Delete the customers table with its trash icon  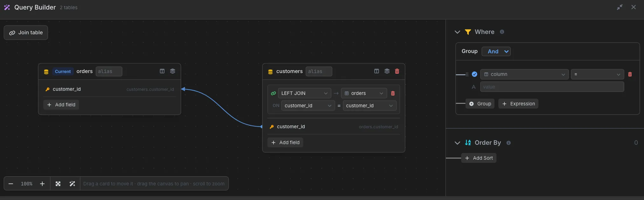[397, 71]
